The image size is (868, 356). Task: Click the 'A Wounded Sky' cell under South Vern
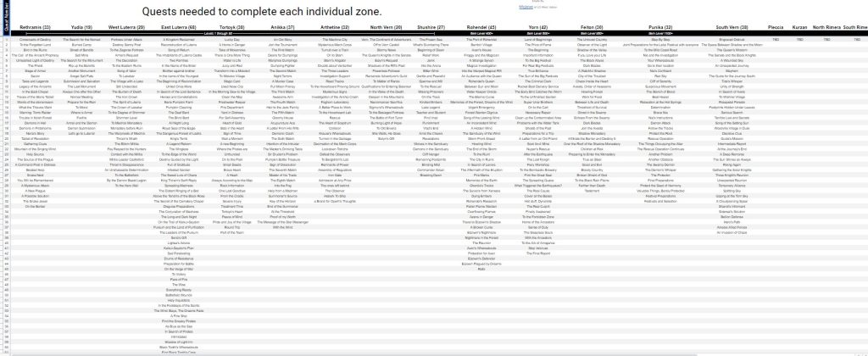tap(732, 60)
